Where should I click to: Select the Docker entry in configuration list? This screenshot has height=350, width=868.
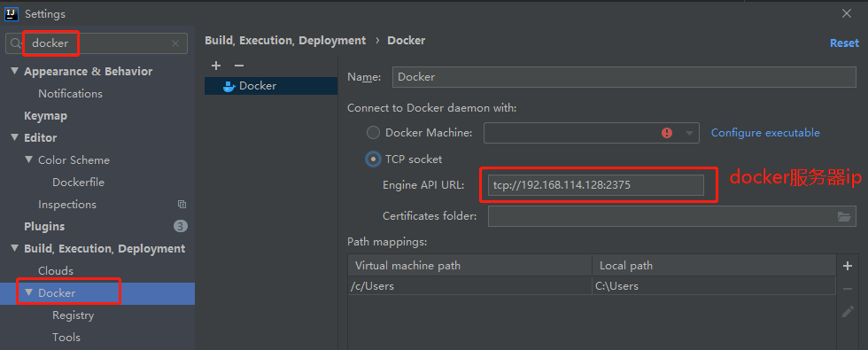271,86
